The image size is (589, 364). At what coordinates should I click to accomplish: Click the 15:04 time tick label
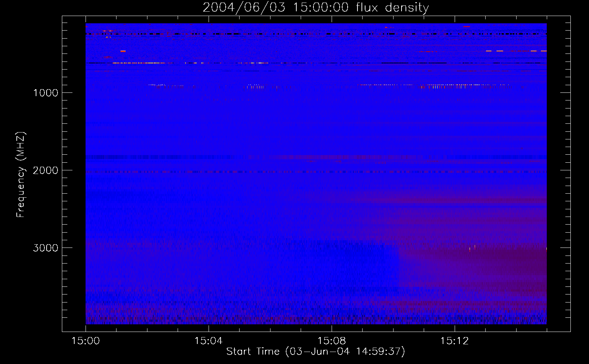click(208, 341)
